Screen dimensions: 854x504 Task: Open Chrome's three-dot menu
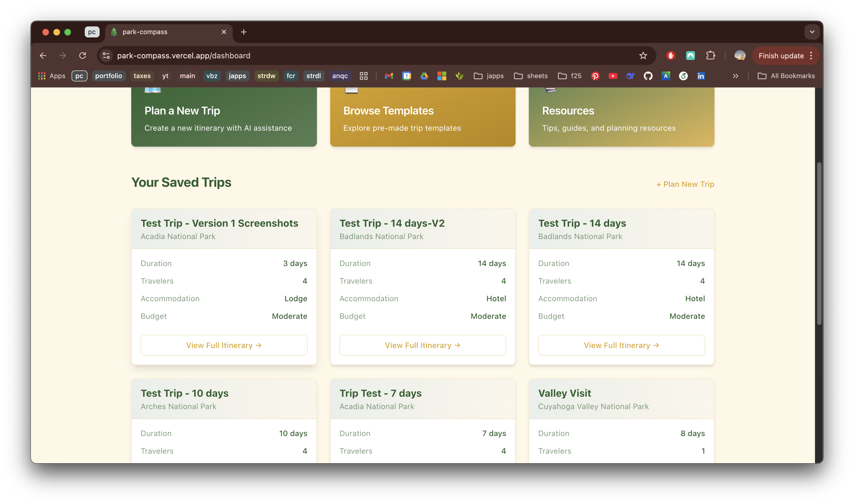(811, 56)
